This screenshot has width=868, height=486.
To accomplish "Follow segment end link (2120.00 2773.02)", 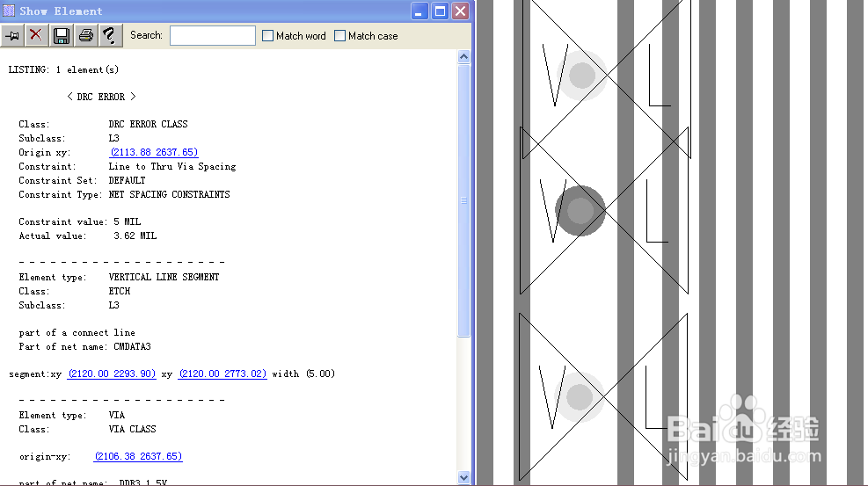I will coord(222,374).
